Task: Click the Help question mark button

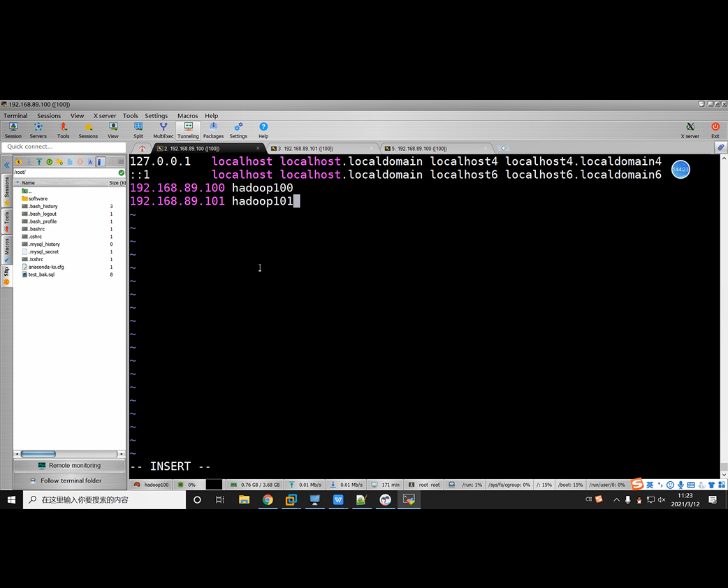Action: [x=263, y=131]
